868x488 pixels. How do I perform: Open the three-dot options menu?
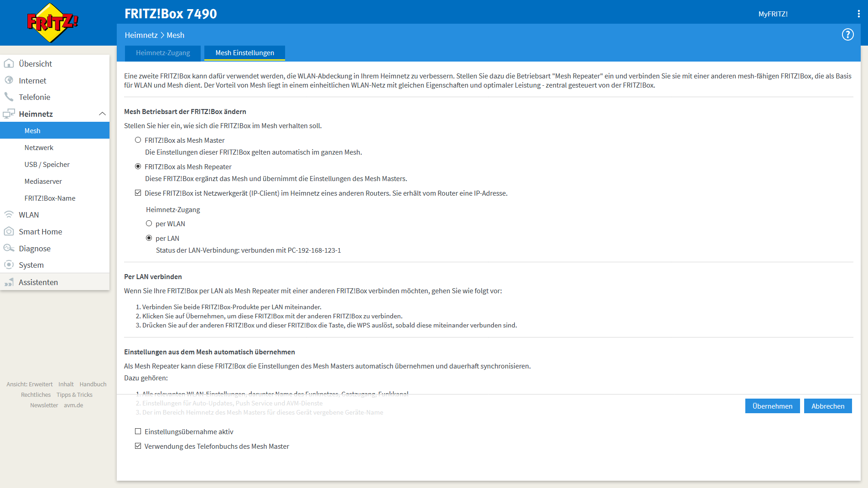pyautogui.click(x=858, y=14)
